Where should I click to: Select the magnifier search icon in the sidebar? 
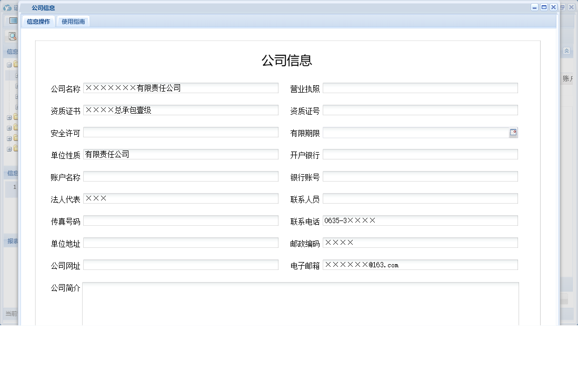coord(12,37)
